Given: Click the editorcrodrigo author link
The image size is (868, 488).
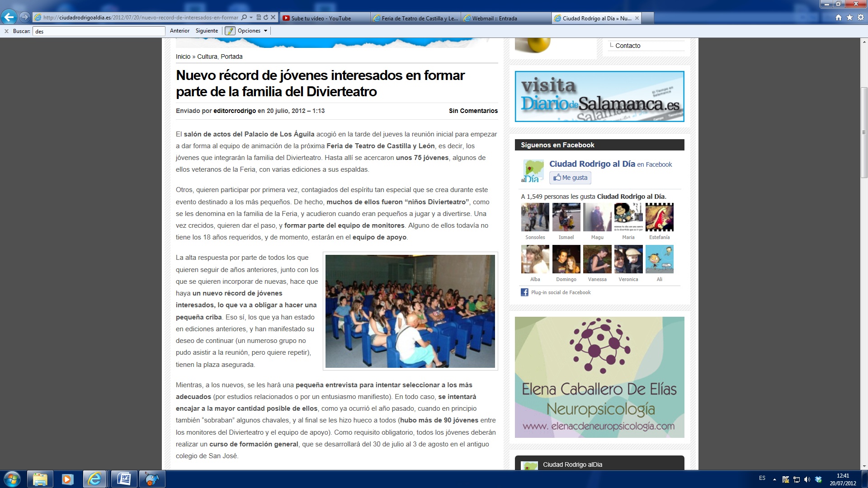Looking at the screenshot, I should coord(235,111).
